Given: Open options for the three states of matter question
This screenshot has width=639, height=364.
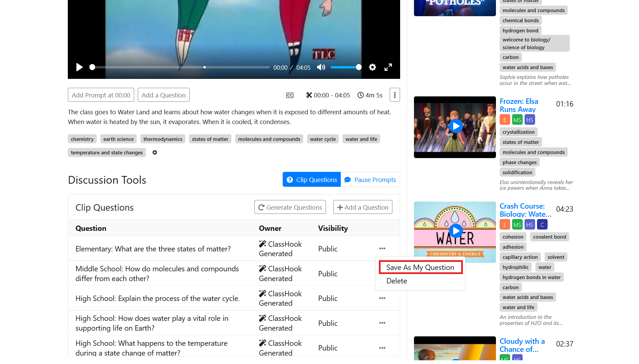Looking at the screenshot, I should pyautogui.click(x=382, y=249).
